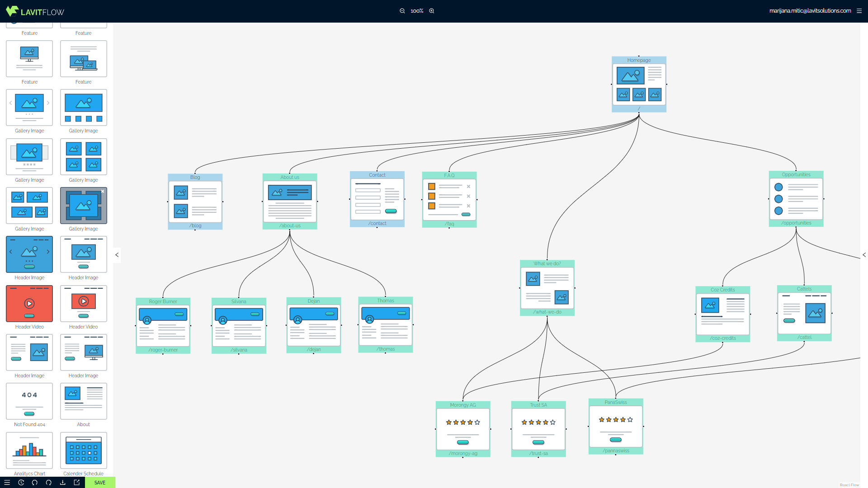The image size is (868, 488).
Task: Click the React Flow attribution link
Action: pyautogui.click(x=849, y=485)
